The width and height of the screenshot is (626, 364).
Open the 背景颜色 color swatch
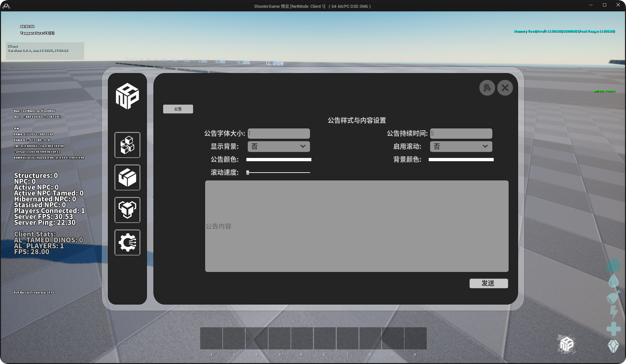(461, 160)
